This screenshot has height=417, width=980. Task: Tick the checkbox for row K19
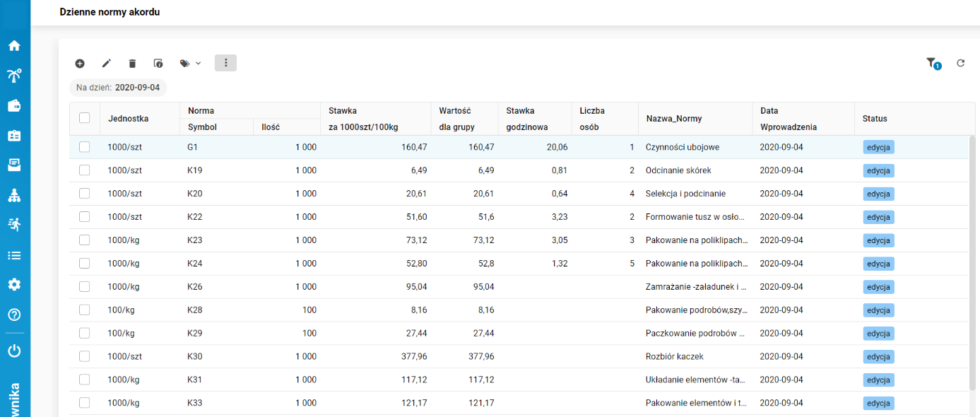(x=85, y=170)
